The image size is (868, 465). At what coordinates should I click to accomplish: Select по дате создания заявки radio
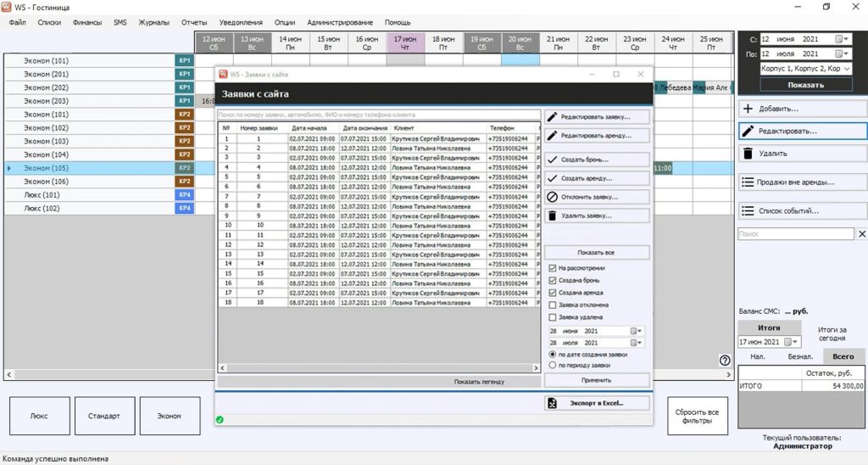coord(553,354)
